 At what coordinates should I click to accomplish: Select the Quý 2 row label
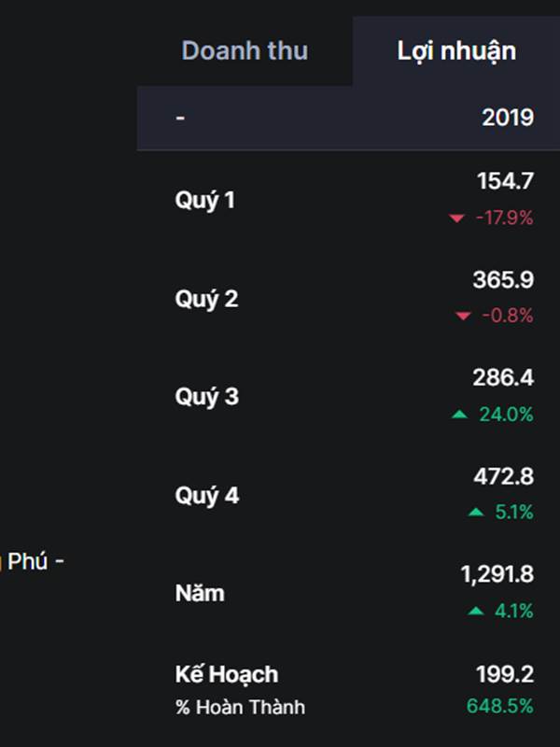pos(206,299)
